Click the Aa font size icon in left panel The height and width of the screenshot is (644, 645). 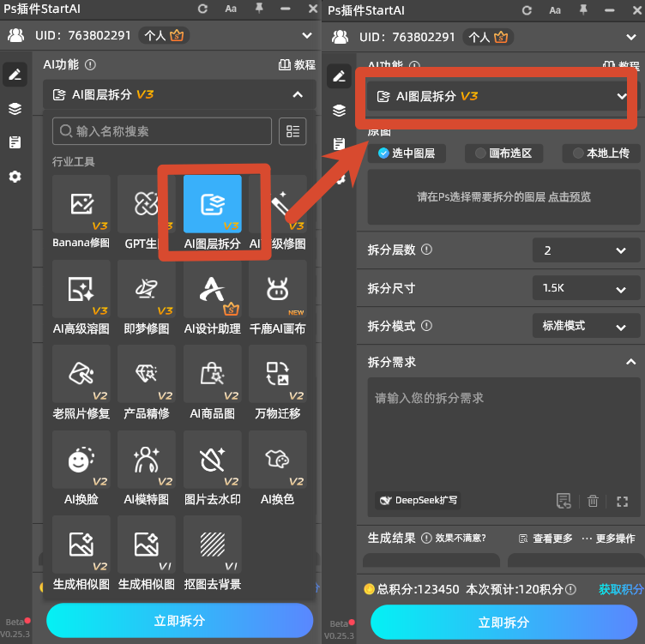click(231, 9)
